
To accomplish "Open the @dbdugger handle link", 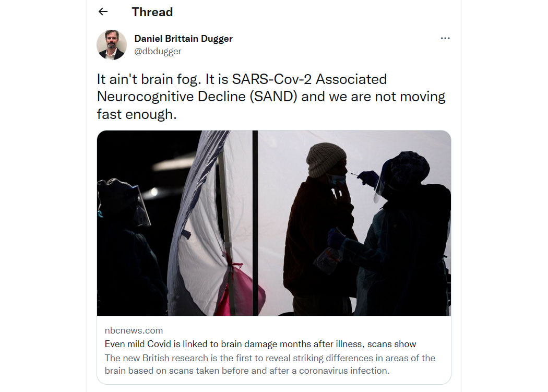I will point(158,51).
